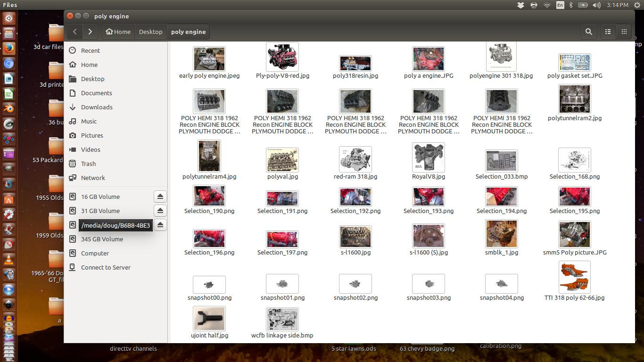
Task: Open the Home breadcrumb
Action: (x=118, y=32)
